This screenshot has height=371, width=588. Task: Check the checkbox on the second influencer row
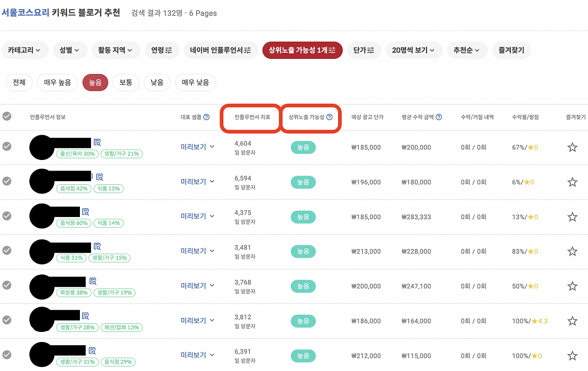(6, 181)
